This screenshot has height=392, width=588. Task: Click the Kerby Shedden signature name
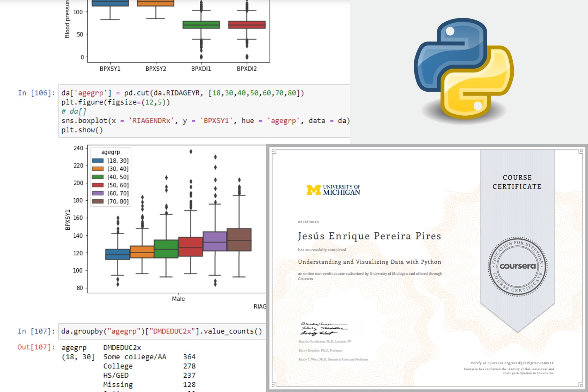tap(321, 350)
